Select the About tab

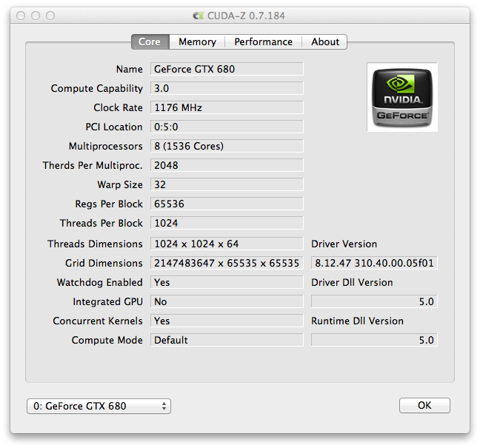coord(324,42)
